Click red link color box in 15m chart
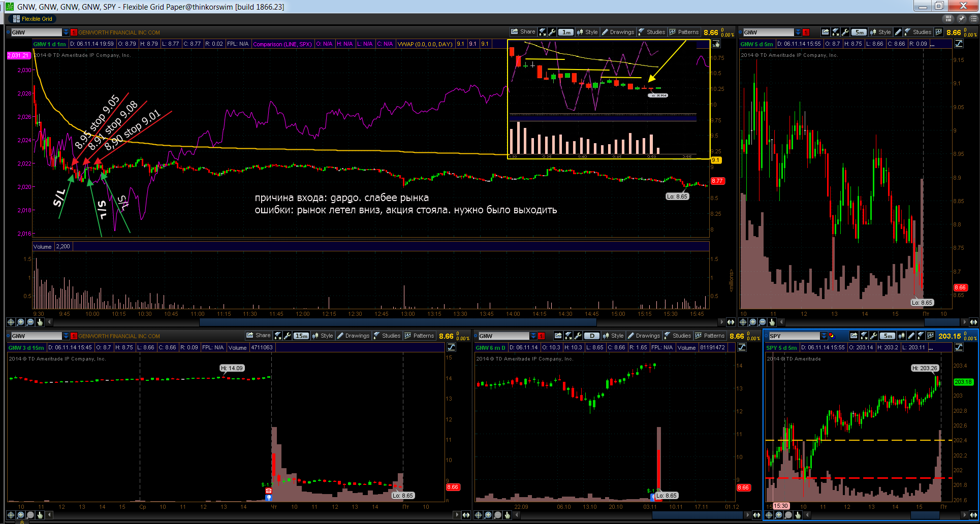980x524 pixels. [74, 336]
